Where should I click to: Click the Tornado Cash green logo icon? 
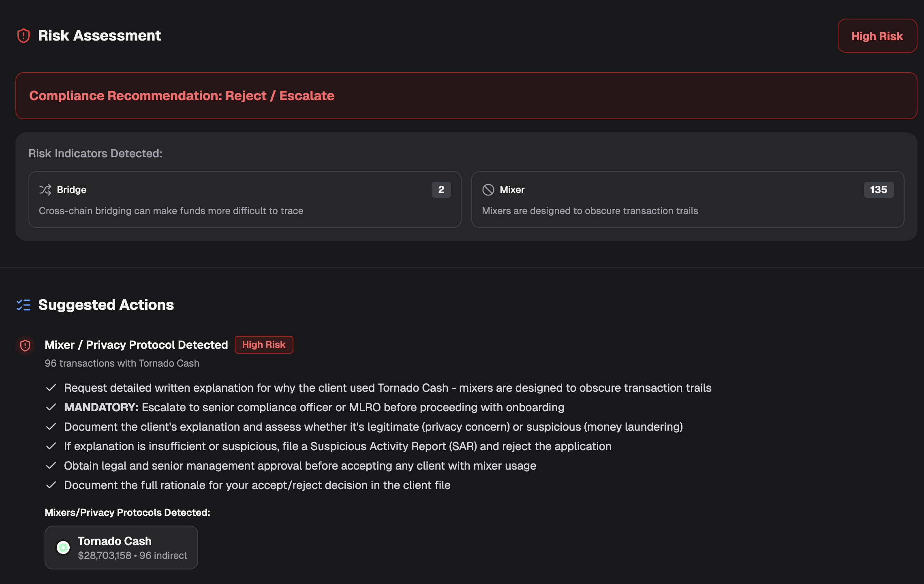click(63, 547)
